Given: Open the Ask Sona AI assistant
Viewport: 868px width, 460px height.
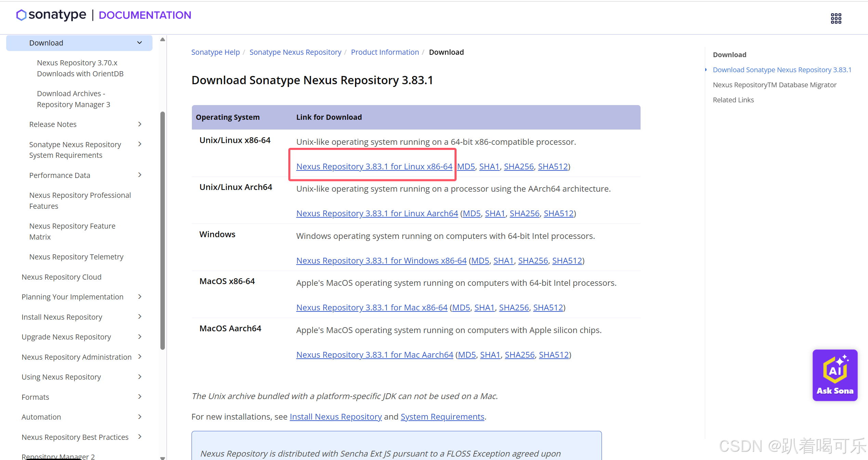Looking at the screenshot, I should click(x=835, y=375).
